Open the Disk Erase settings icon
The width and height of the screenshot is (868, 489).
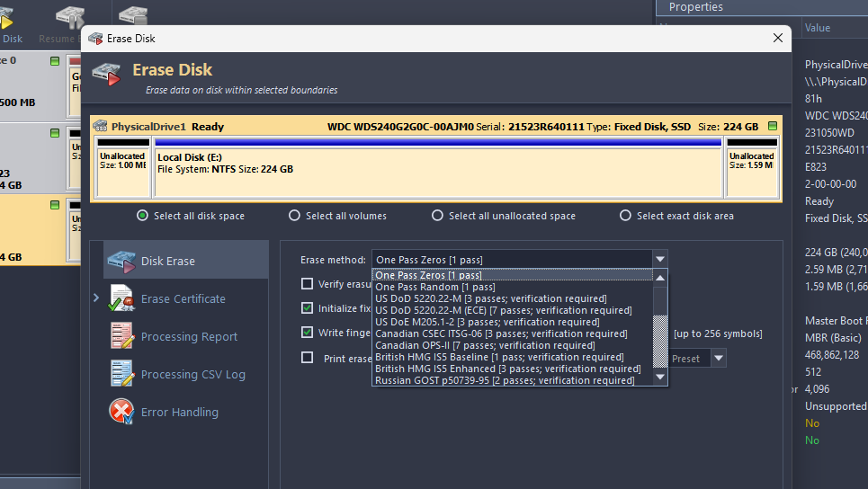click(121, 262)
